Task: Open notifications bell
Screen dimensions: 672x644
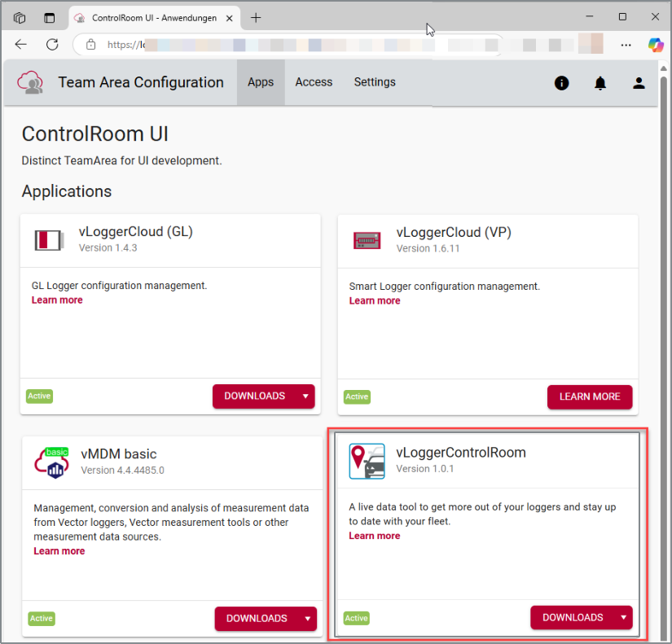Action: [600, 83]
